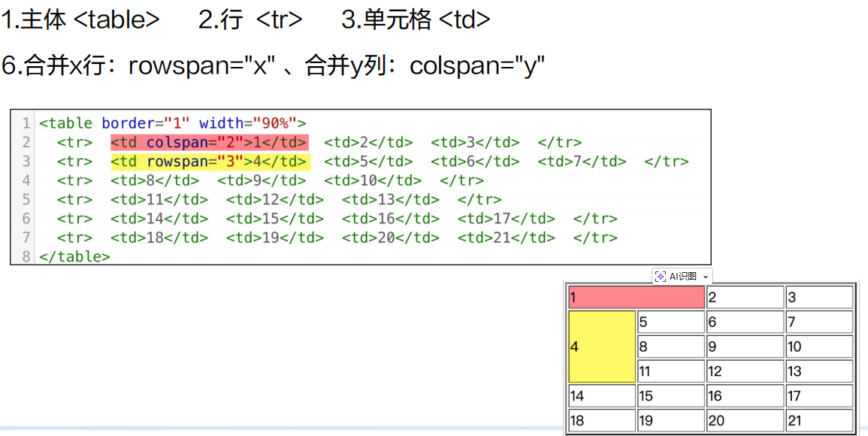Screen dimensions: 868x436
Task: Click the AI识图 sparkle icon
Action: [661, 276]
